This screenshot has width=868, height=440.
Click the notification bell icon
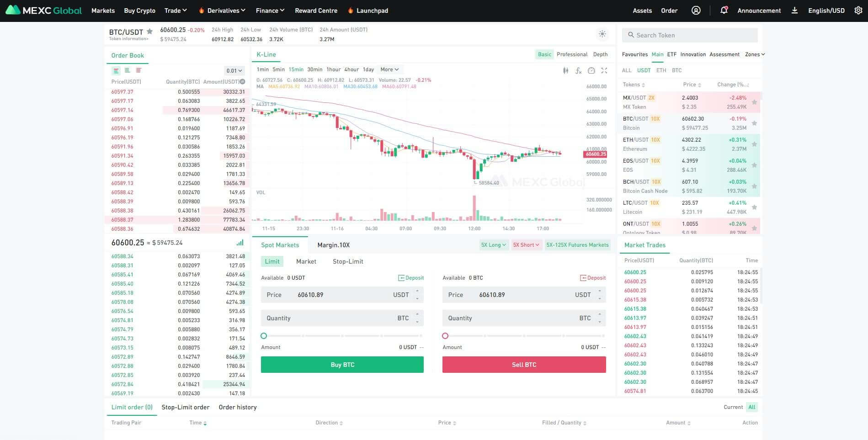724,11
